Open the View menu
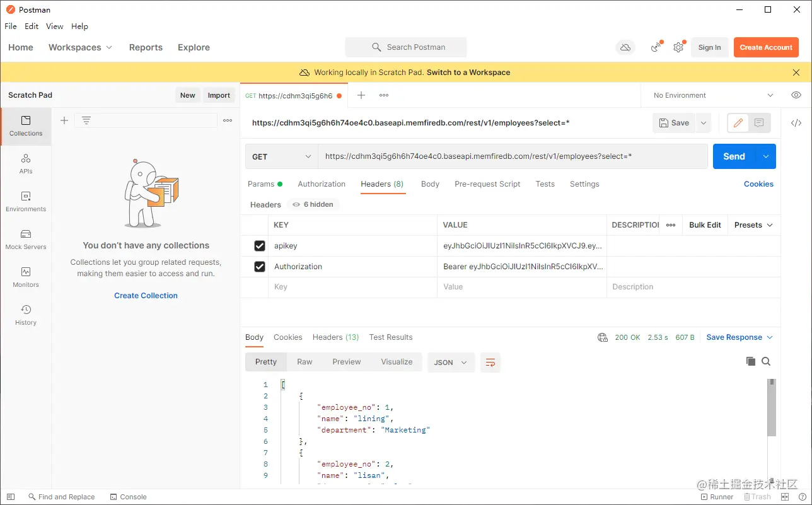This screenshot has height=505, width=812. (x=55, y=26)
